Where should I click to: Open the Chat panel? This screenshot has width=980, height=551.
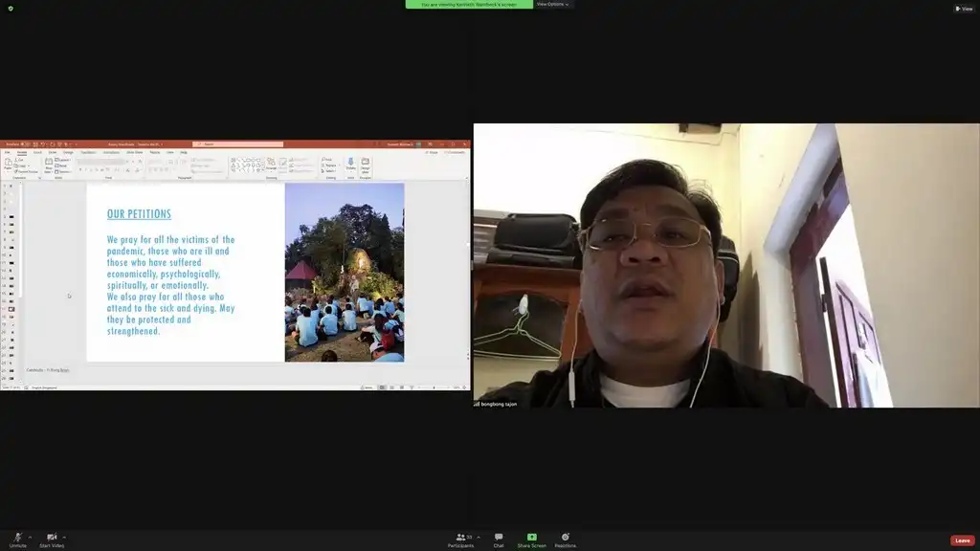click(x=498, y=540)
